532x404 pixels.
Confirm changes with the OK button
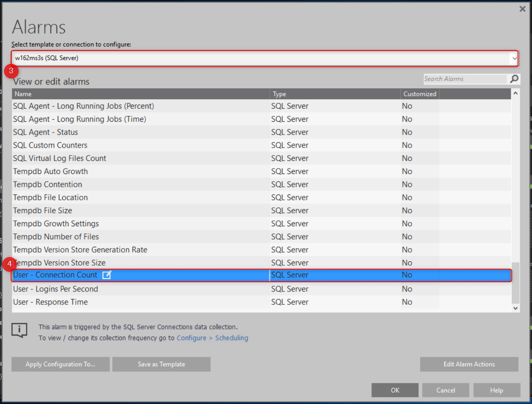tap(395, 390)
